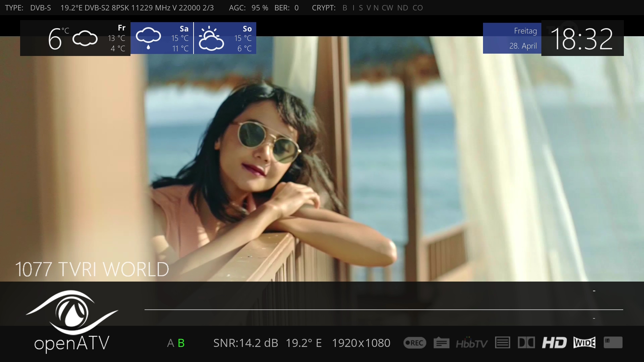Image resolution: width=644 pixels, height=362 pixels.
Task: Click the subtitle indicator icon
Action: click(441, 343)
